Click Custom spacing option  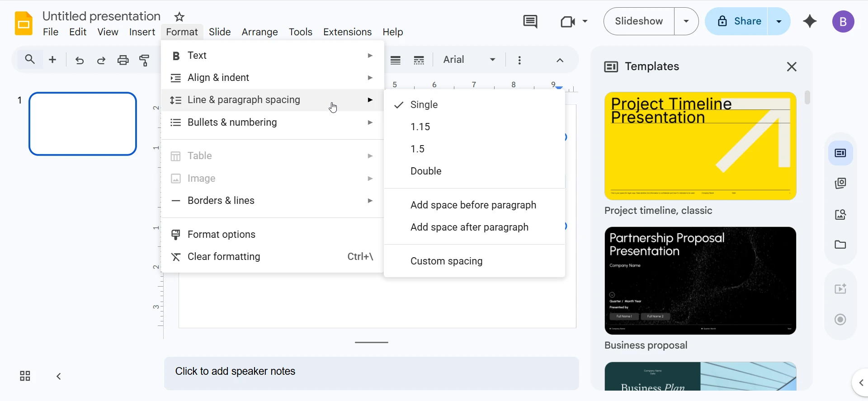pos(446,261)
